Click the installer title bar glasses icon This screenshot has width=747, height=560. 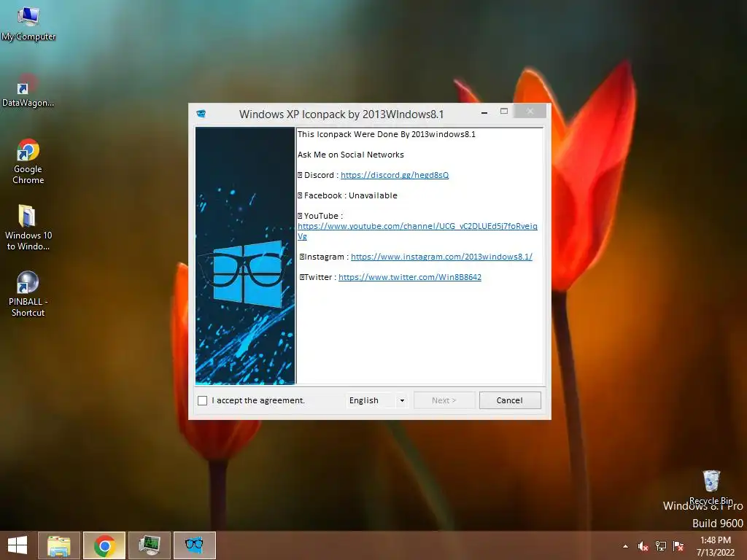click(x=201, y=114)
